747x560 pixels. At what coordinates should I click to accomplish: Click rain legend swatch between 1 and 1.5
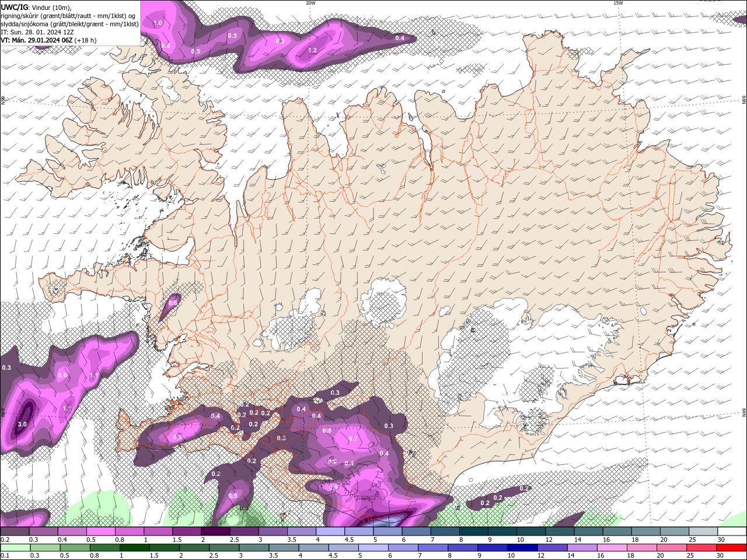coord(134,548)
